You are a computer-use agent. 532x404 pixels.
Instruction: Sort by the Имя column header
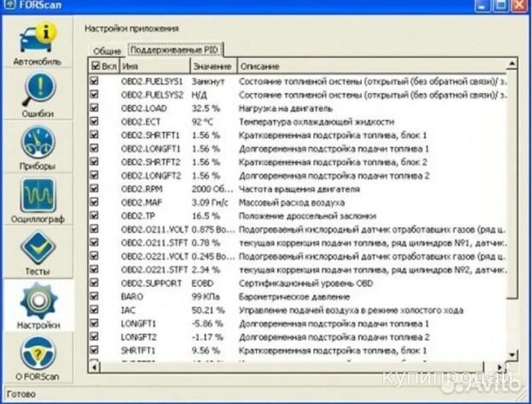coord(155,66)
